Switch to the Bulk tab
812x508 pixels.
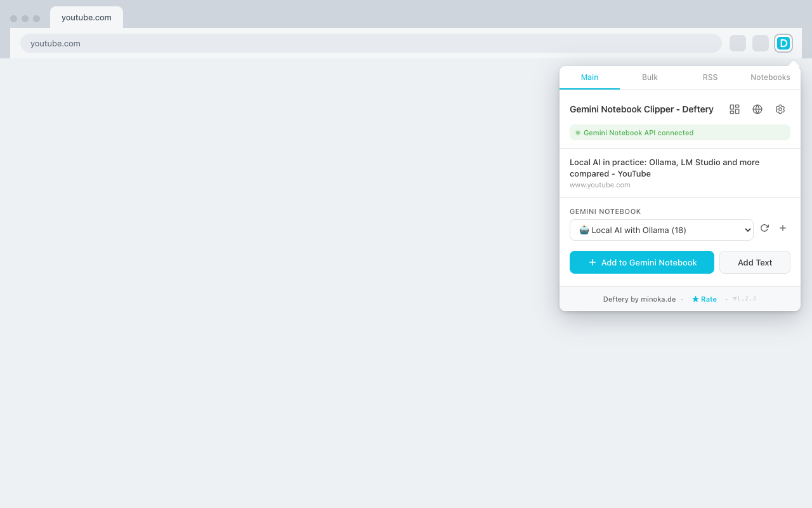(x=650, y=77)
